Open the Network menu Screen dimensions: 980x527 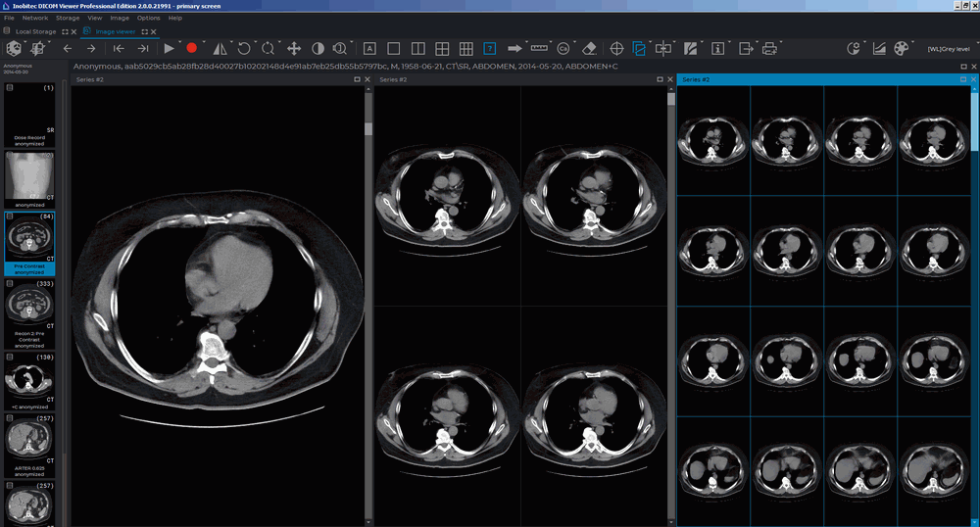[34, 18]
